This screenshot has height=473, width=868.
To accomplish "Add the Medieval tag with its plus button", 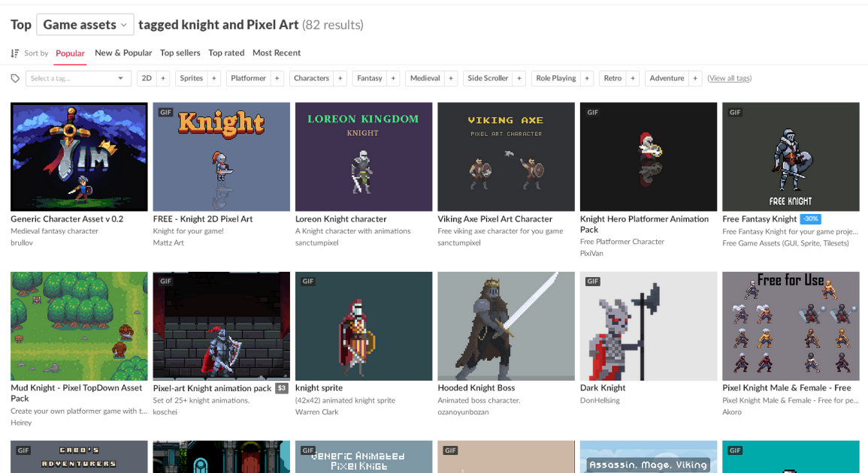I will [451, 79].
